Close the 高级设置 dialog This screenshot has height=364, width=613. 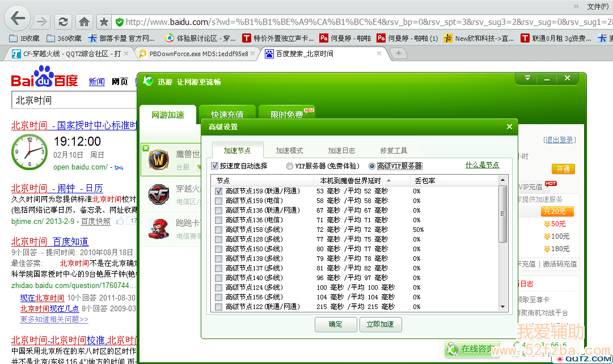[509, 126]
